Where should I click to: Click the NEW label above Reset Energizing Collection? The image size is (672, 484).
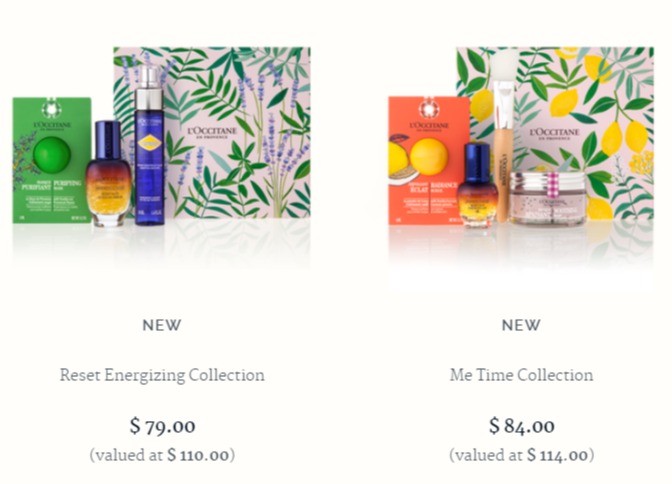point(162,325)
